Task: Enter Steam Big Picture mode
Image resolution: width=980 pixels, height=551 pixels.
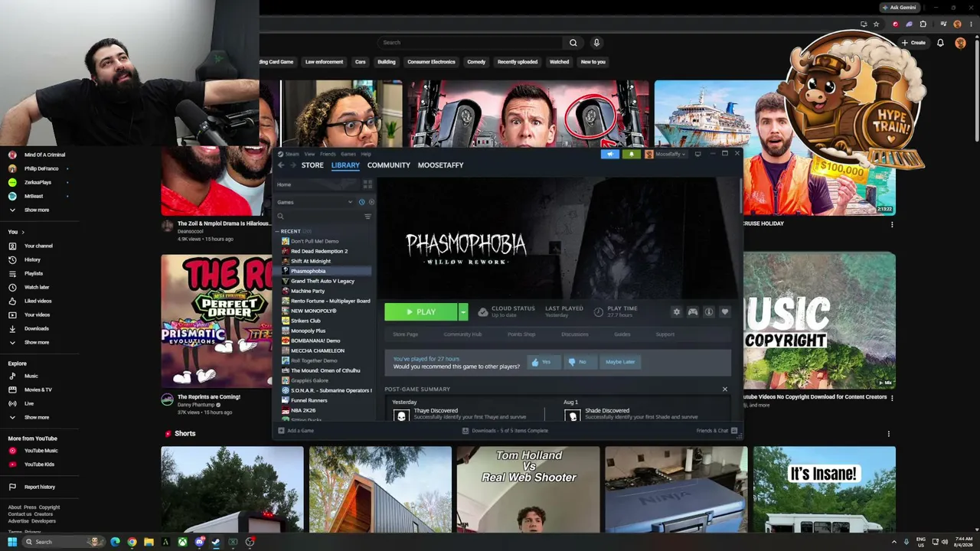Action: pyautogui.click(x=697, y=154)
